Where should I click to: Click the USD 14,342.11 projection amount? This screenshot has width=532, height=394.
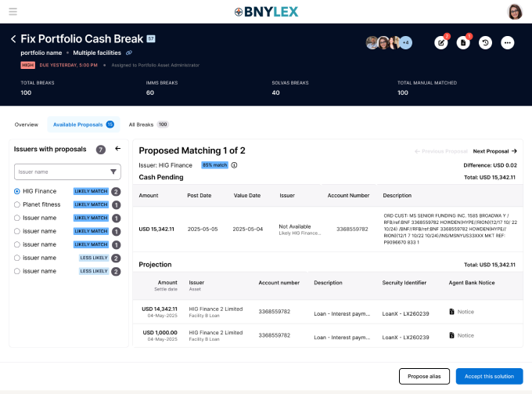(x=160, y=309)
